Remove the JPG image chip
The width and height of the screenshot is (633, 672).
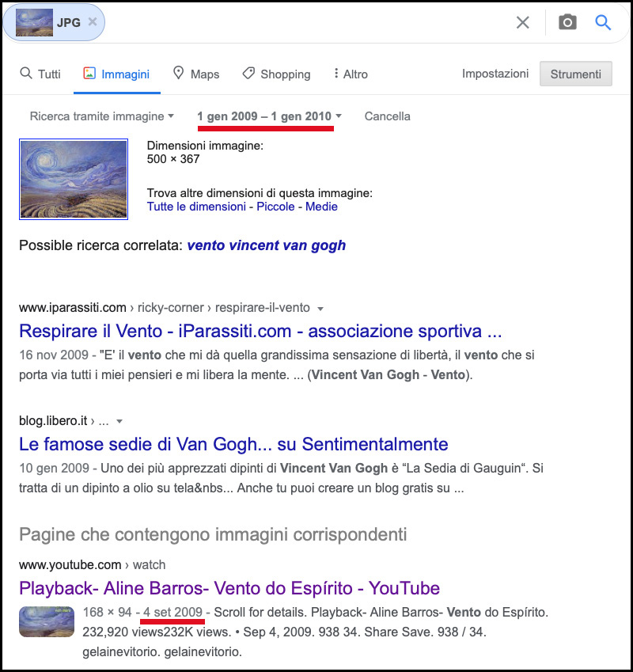tap(92, 21)
